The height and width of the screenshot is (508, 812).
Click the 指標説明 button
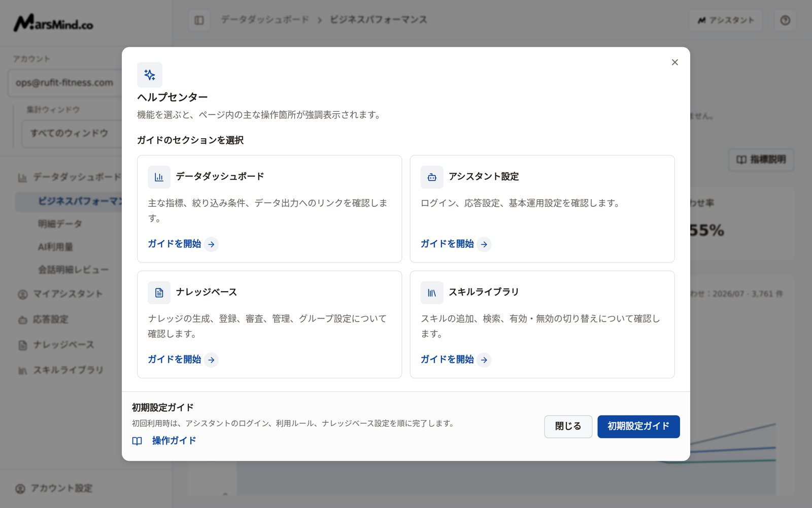tap(761, 160)
